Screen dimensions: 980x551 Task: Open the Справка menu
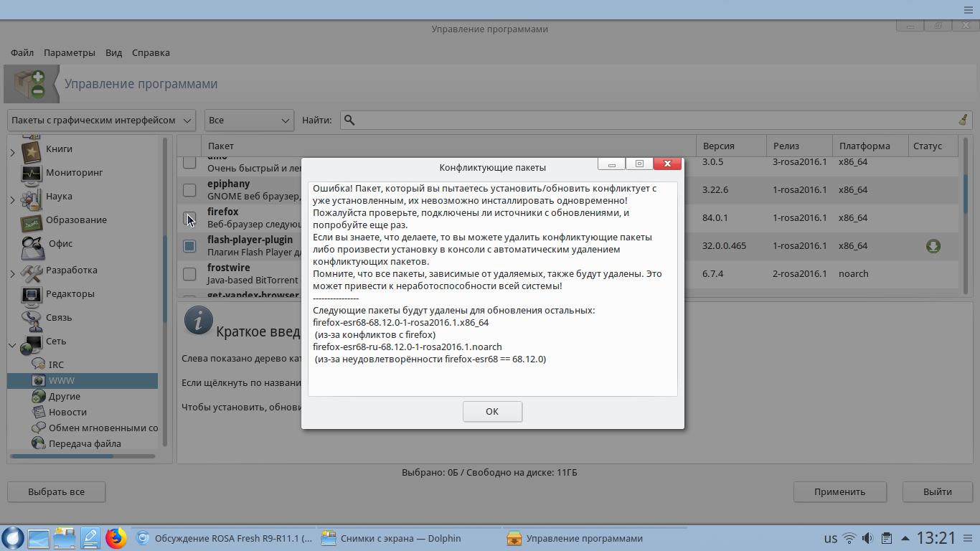coord(151,52)
